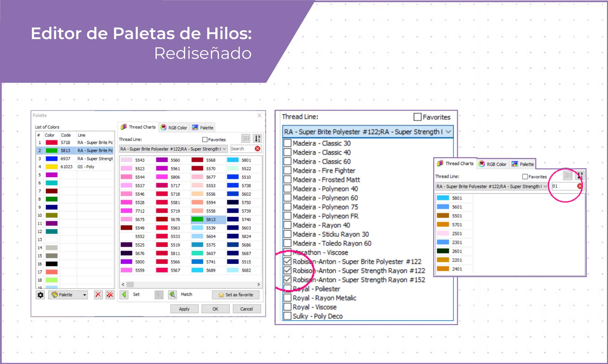Screen dimensions: 608x364
Task: Click the red X delete color icon
Action: pos(98,295)
